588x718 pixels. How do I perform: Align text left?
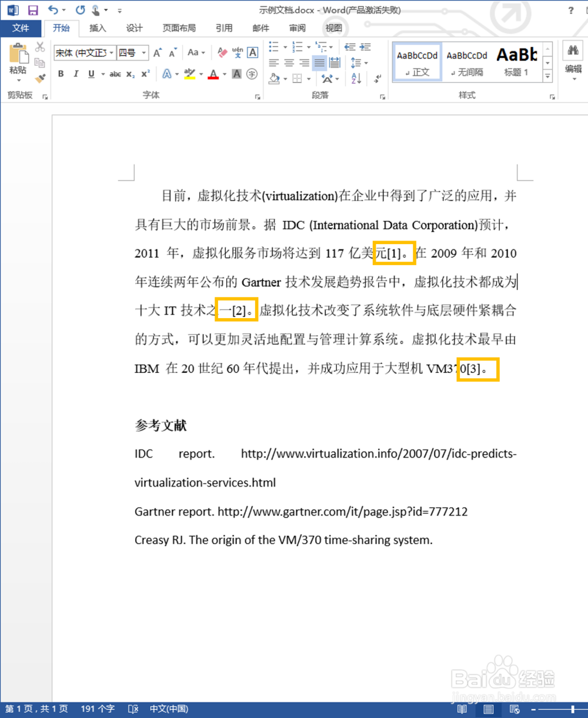273,62
